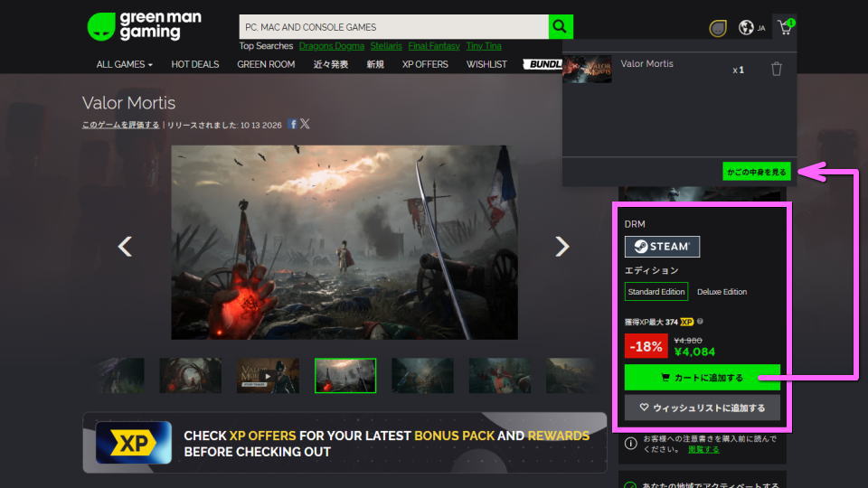Select the Steam DRM option

(x=662, y=246)
